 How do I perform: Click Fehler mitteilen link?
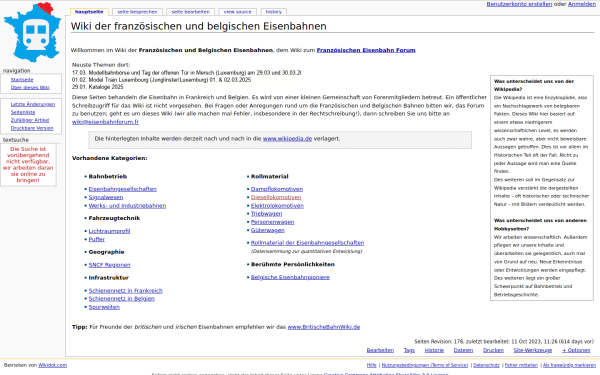[x=521, y=365]
